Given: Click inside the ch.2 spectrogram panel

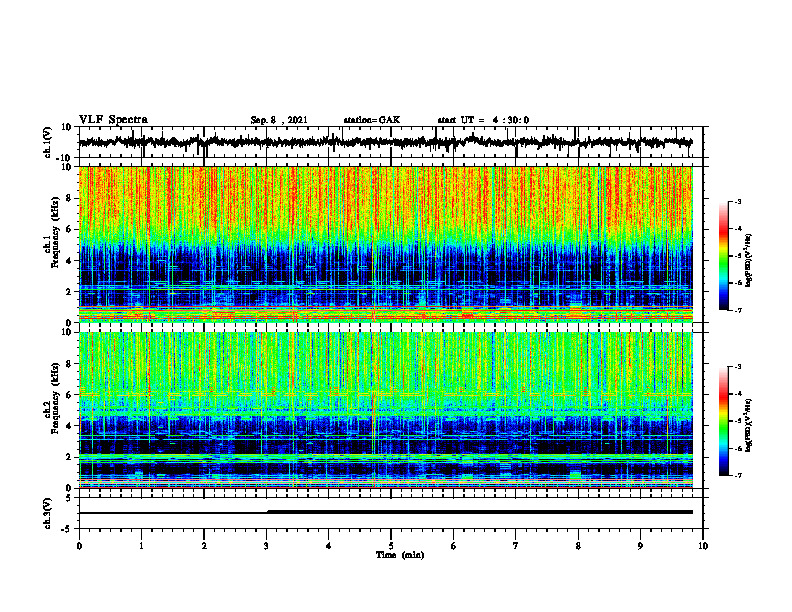Looking at the screenshot, I should click(x=386, y=410).
